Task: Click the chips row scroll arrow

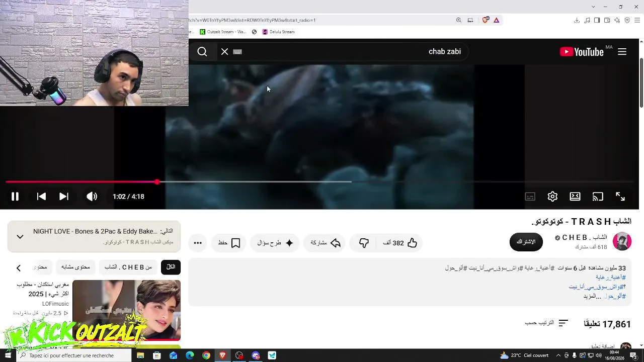Action: coord(19,268)
